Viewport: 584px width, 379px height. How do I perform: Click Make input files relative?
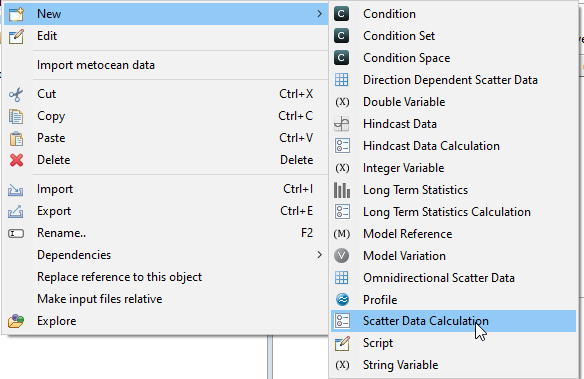pyautogui.click(x=99, y=299)
